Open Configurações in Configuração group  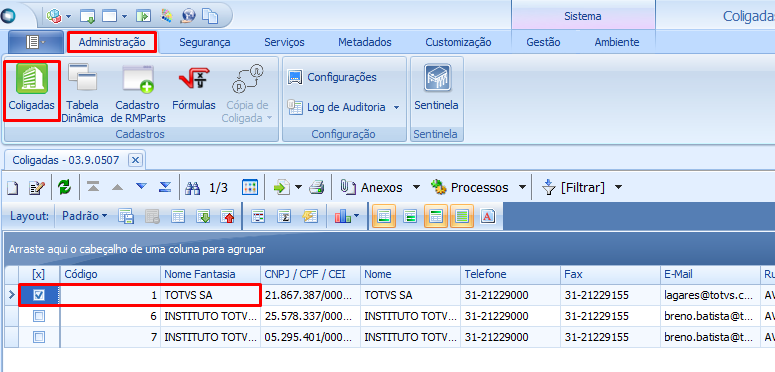pos(333,77)
